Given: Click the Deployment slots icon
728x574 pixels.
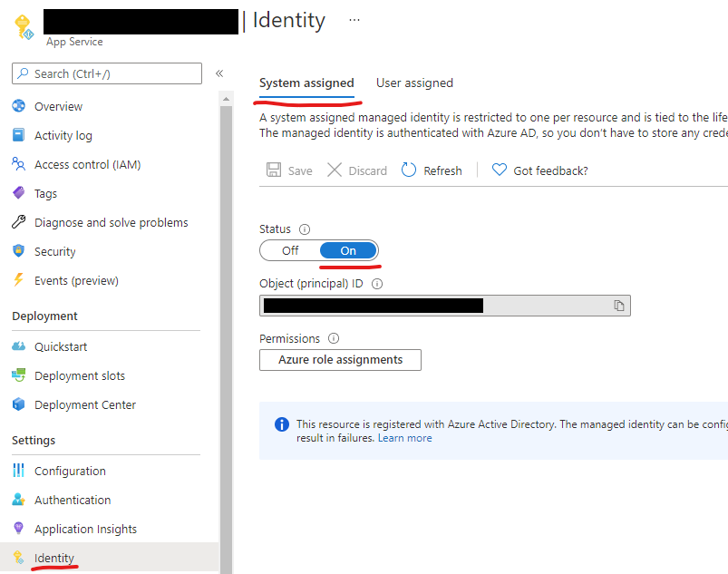Looking at the screenshot, I should pos(18,375).
